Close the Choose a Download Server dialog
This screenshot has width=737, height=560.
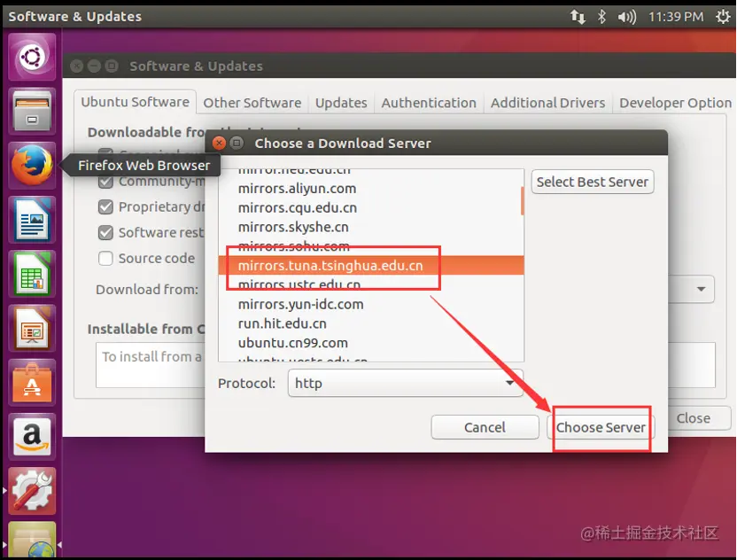tap(219, 143)
